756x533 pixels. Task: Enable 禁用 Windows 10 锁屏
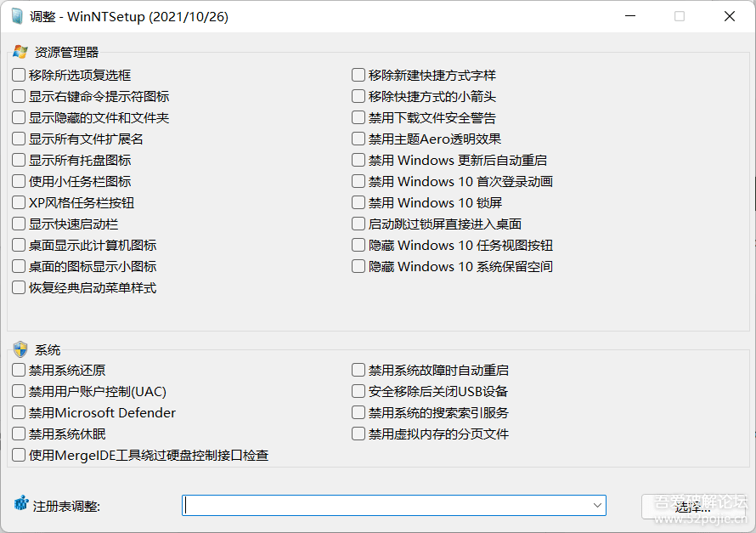point(358,202)
